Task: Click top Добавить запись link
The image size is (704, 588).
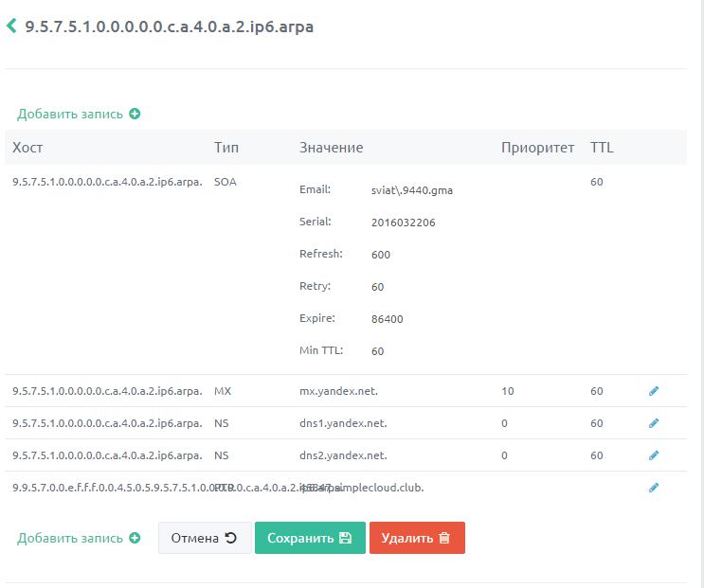Action: pos(70,114)
